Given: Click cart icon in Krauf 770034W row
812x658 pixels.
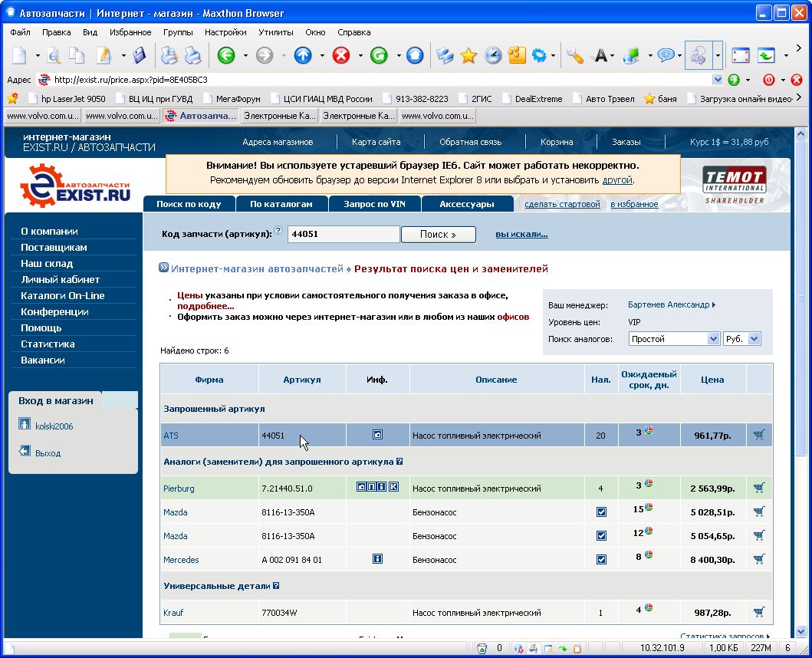Looking at the screenshot, I should 758,612.
